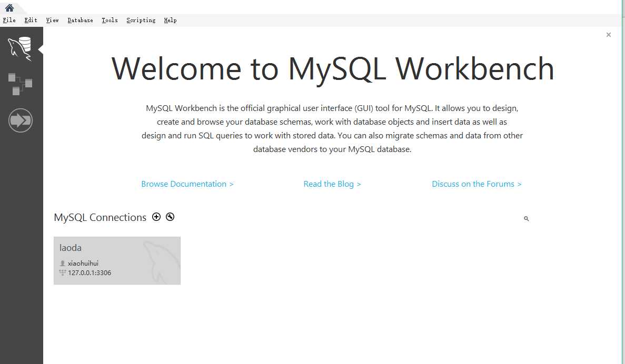Click the MySQL Connections heading

tap(100, 217)
